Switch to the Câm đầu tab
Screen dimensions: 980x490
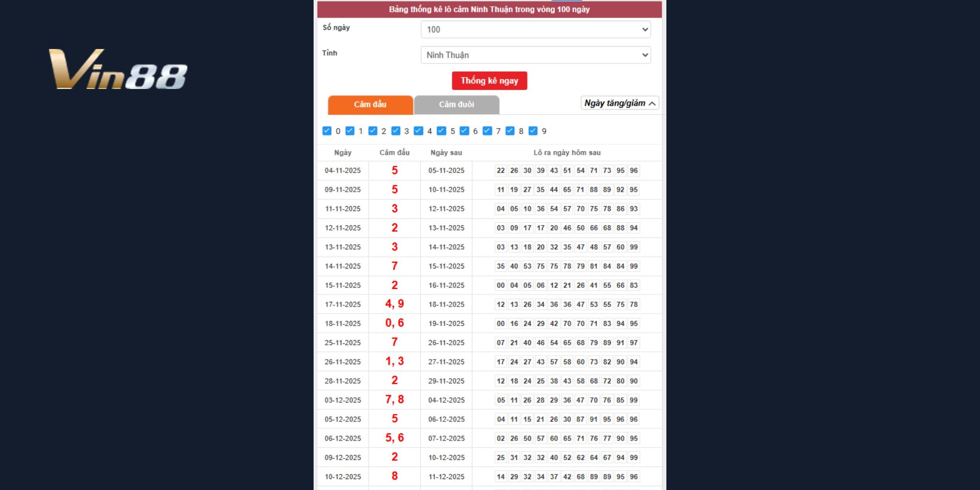pyautogui.click(x=370, y=105)
